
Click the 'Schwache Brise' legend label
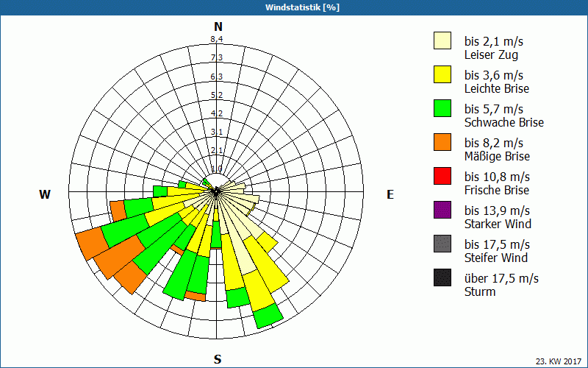click(x=504, y=122)
